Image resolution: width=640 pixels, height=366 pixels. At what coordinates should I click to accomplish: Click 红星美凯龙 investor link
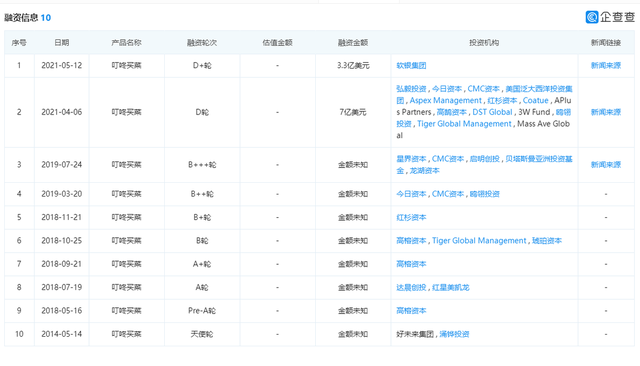(451, 287)
